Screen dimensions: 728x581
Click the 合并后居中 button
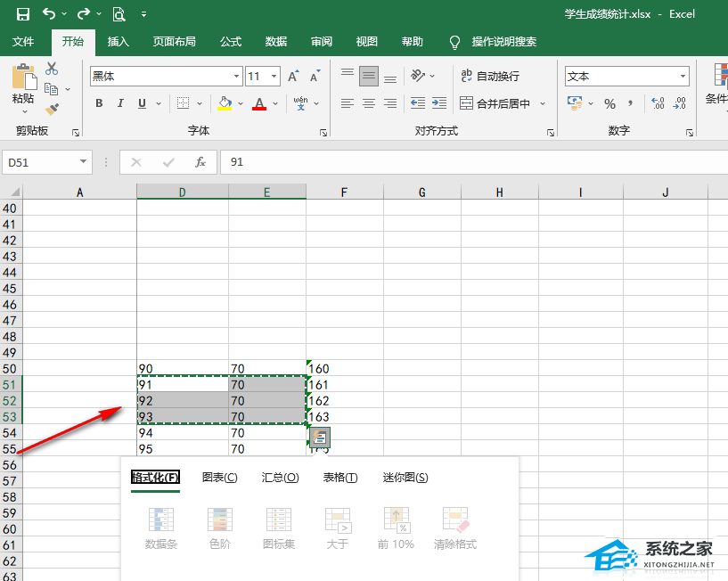click(495, 103)
